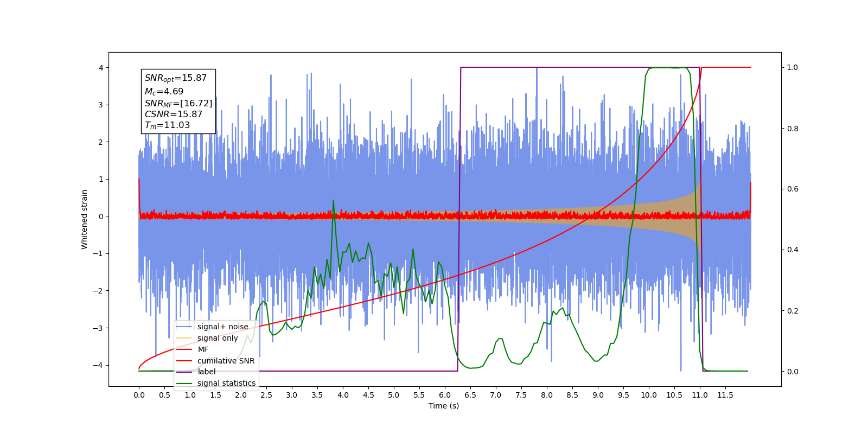Image resolution: width=868 pixels, height=434 pixels.
Task: Click the x-axis tick label 5.5
Action: [419, 395]
